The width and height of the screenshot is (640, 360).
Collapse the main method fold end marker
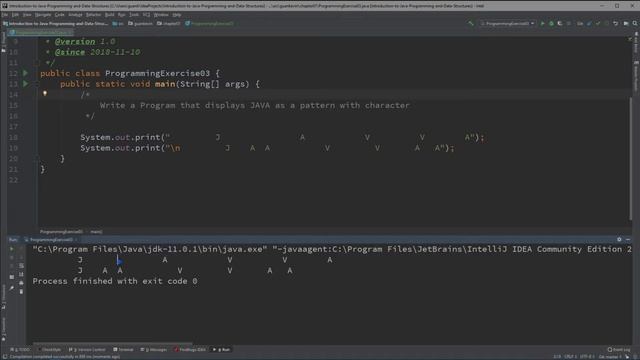tap(36, 158)
